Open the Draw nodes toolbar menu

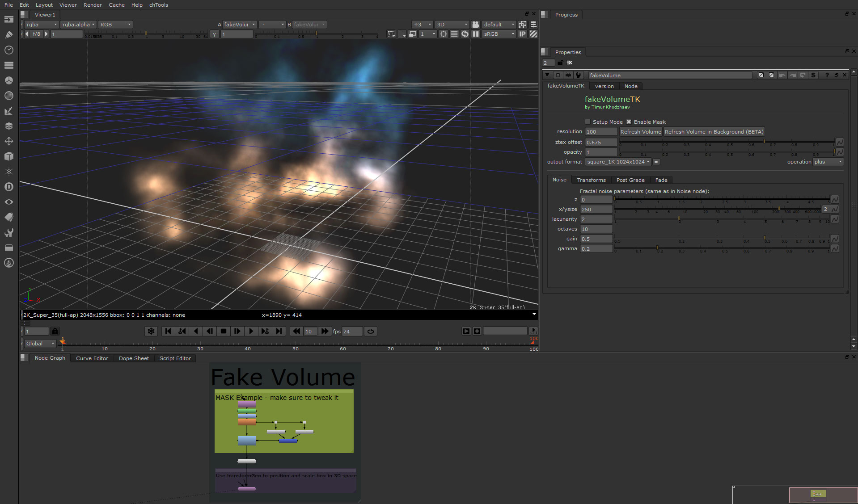click(8, 35)
